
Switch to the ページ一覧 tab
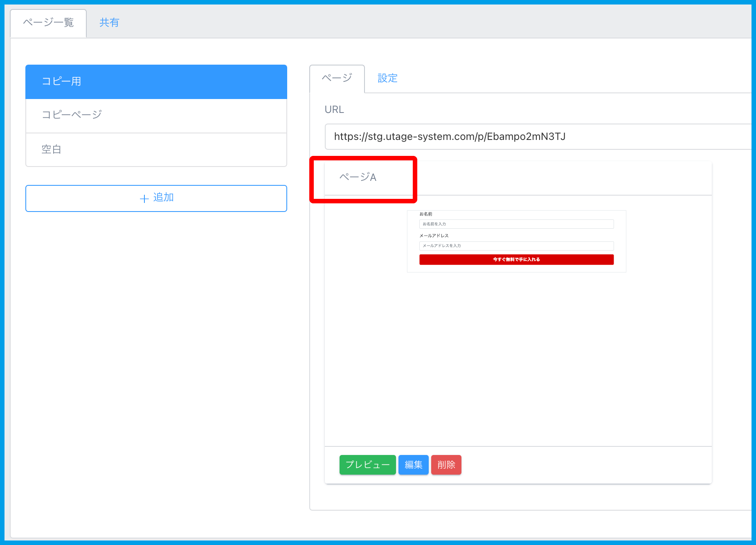point(48,23)
